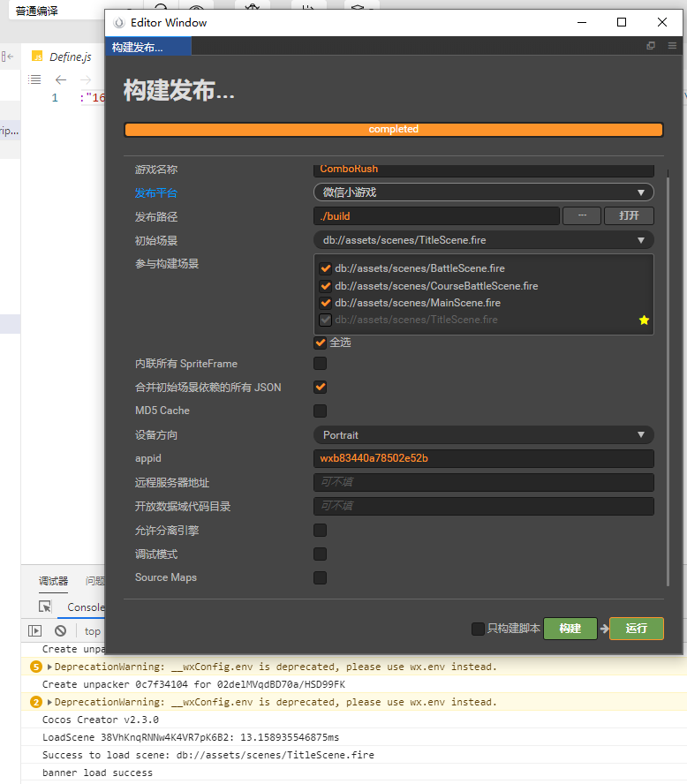Enable the MD5 Cache checkbox
The image size is (687, 784).
pos(320,411)
